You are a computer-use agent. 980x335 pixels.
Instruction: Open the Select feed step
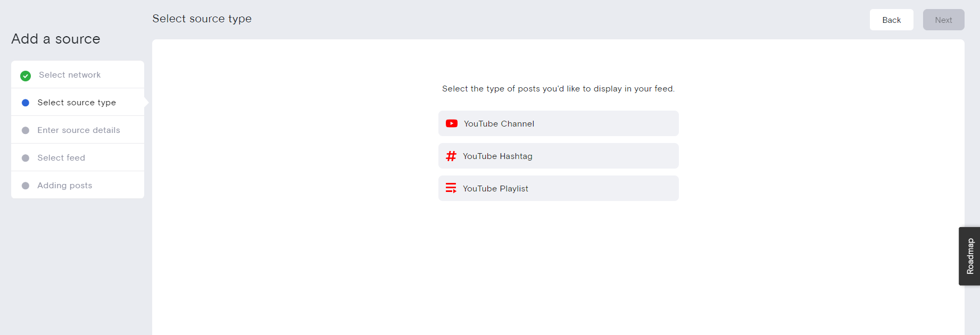pos(78,157)
